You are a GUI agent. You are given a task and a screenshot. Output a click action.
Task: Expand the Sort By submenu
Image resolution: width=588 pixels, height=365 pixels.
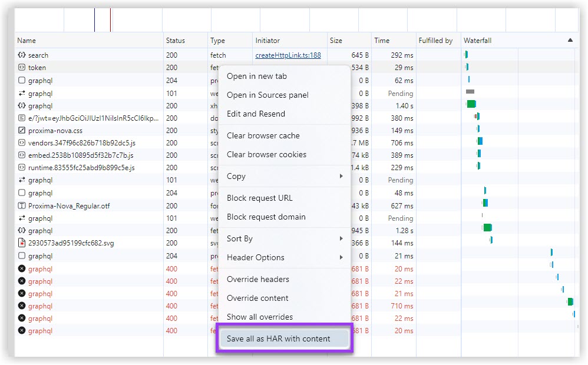tap(284, 238)
